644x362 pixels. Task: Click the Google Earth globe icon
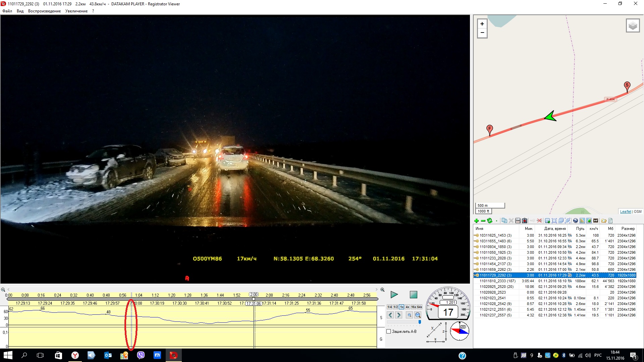[x=576, y=221]
